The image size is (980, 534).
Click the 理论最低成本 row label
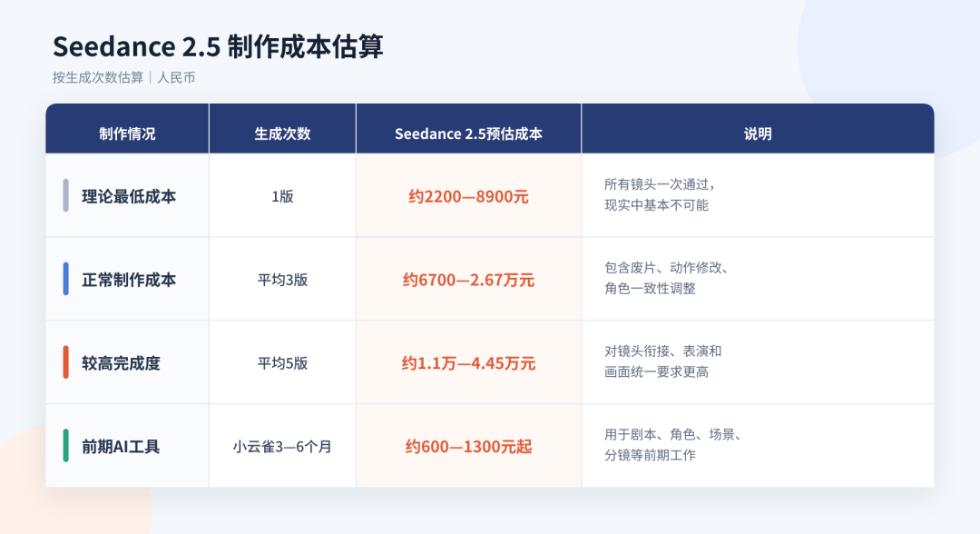[x=129, y=196]
